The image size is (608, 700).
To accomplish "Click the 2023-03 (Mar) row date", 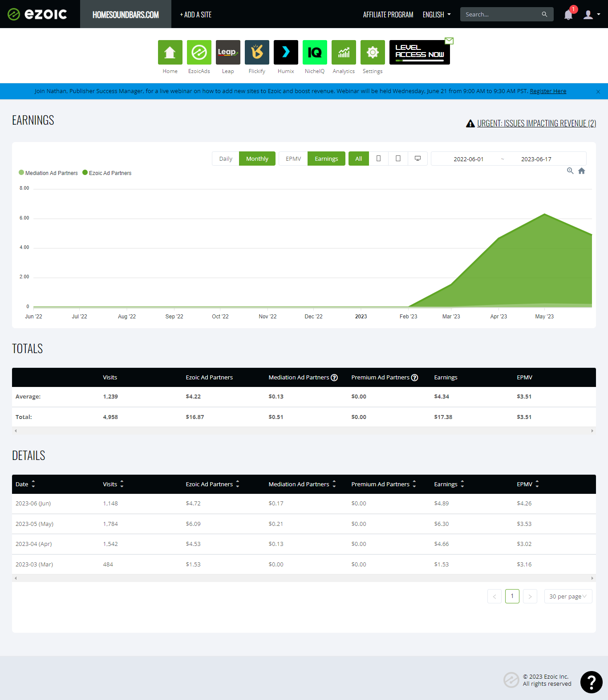I will [x=34, y=564].
